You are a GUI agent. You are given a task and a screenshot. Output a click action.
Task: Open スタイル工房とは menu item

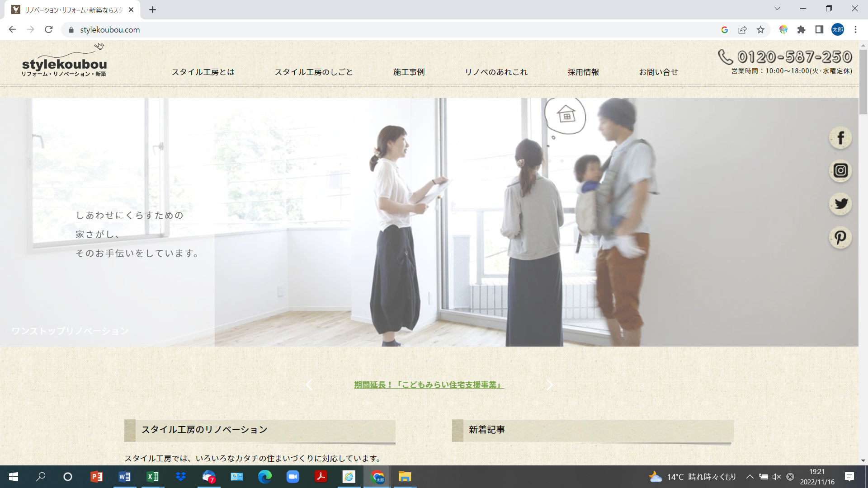pos(203,72)
